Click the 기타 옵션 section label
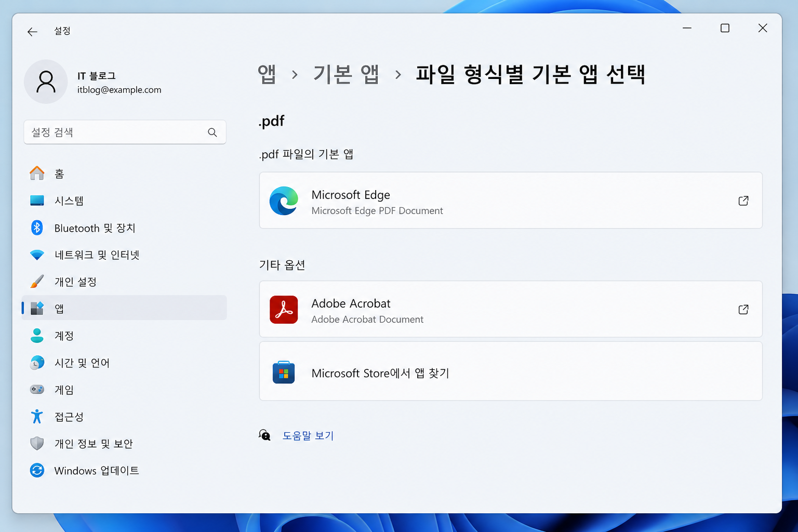The image size is (798, 532). 282,265
